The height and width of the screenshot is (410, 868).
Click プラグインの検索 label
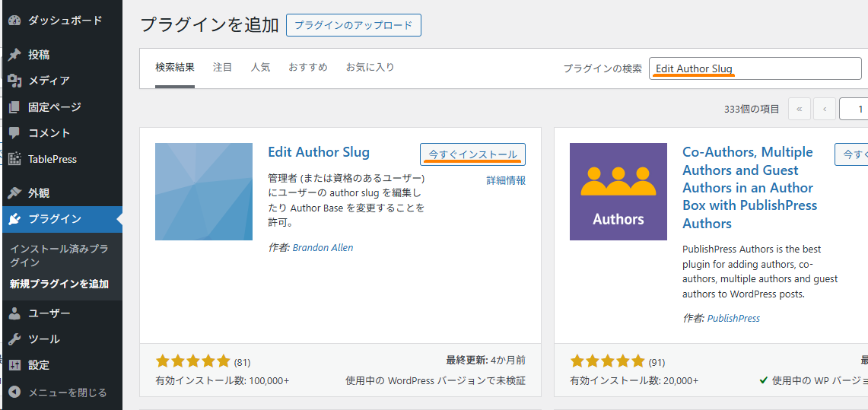click(x=603, y=68)
